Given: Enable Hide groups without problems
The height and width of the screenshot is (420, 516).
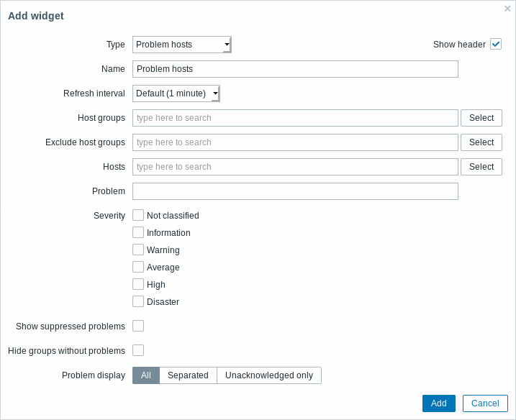Looking at the screenshot, I should click(138, 350).
